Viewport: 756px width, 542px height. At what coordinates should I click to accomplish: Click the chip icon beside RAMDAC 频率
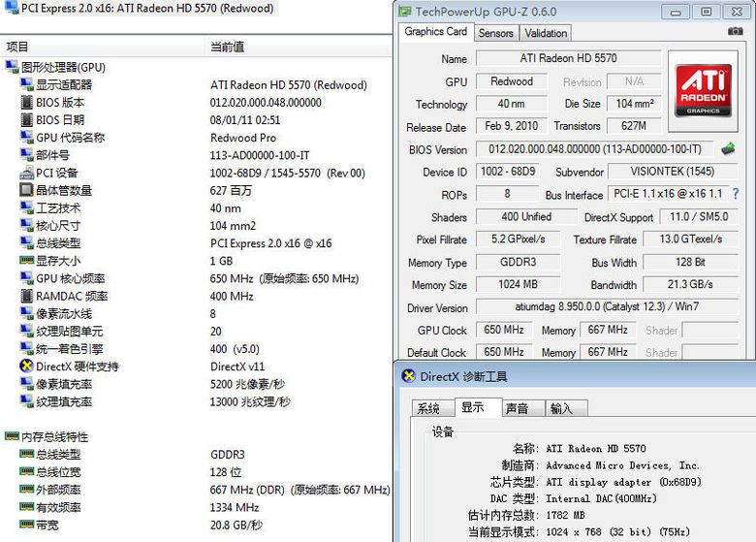27,296
